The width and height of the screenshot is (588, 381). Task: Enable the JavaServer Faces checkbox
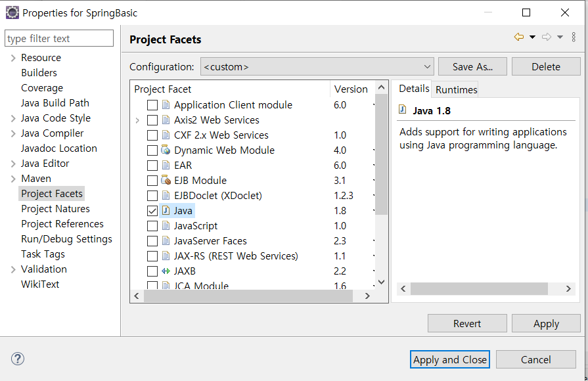click(152, 240)
